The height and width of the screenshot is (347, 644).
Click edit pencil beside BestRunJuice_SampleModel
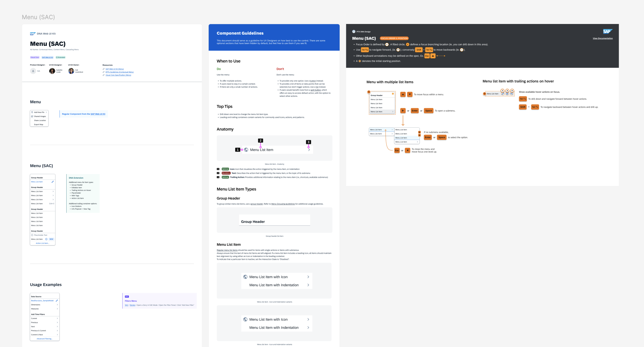tap(57, 301)
